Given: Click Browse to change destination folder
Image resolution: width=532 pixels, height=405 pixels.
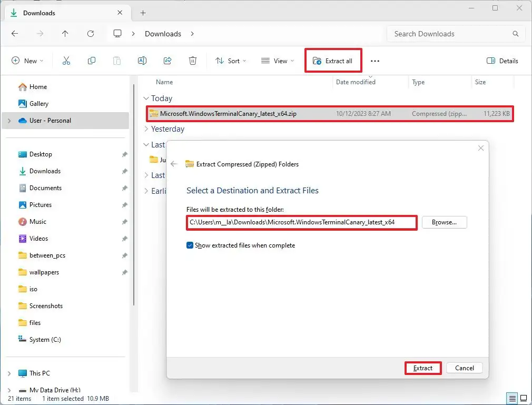Looking at the screenshot, I should tap(444, 222).
